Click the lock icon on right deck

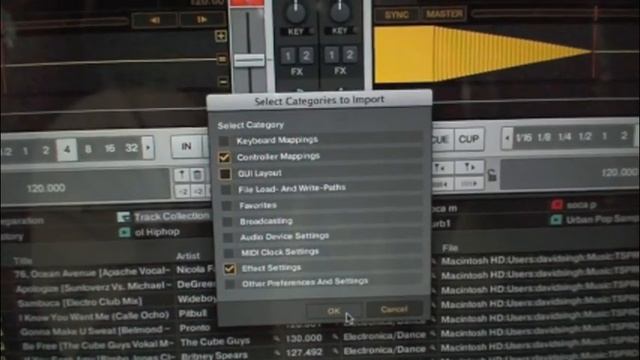click(492, 176)
